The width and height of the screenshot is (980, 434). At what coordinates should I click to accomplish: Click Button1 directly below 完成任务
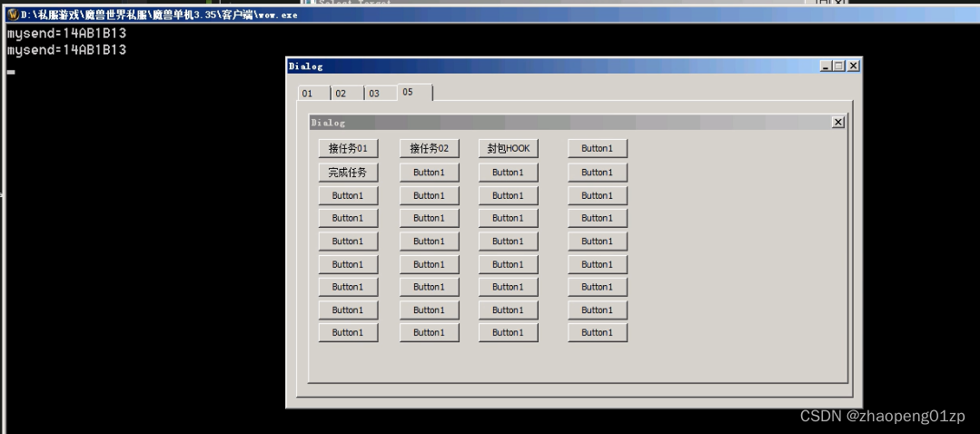pos(348,195)
